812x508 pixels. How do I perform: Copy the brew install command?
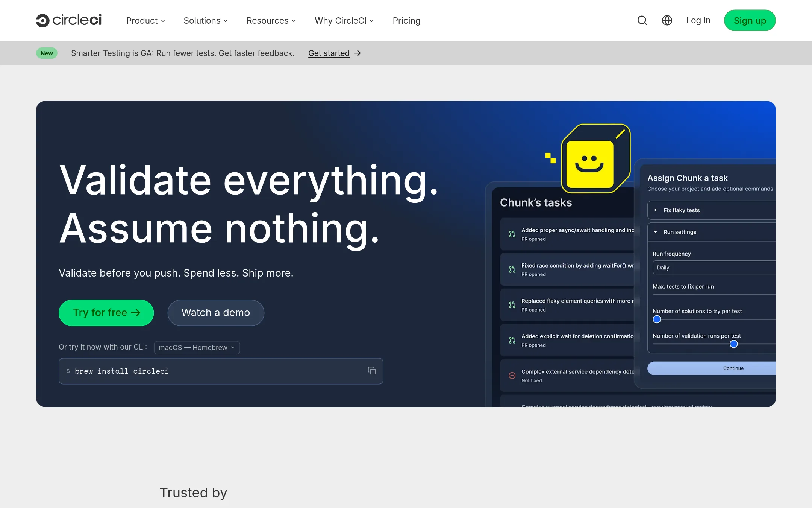(x=372, y=371)
